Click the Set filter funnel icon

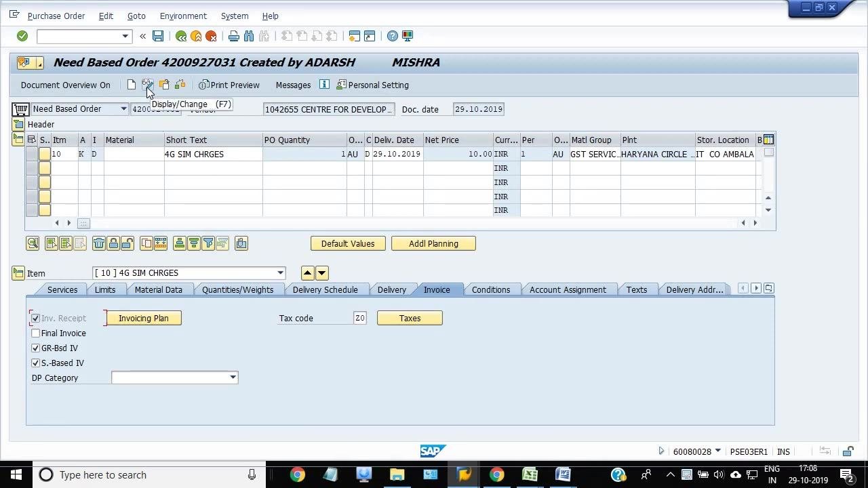[x=208, y=243]
